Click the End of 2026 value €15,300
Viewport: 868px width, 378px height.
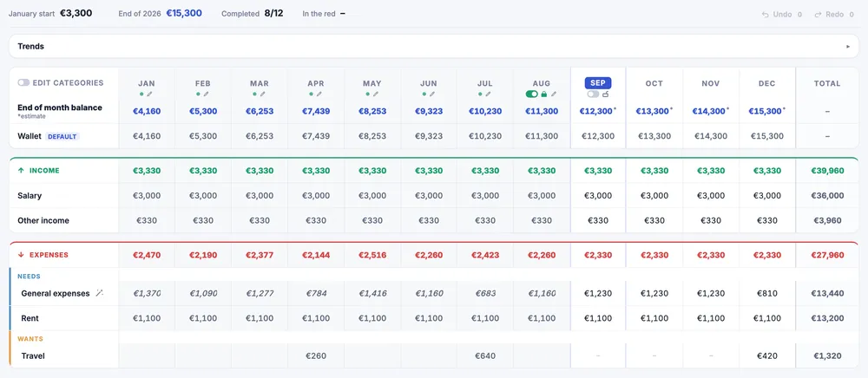point(184,13)
